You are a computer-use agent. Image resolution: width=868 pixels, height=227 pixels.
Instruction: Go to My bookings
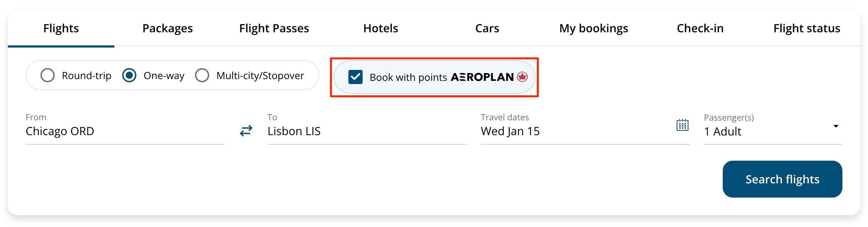[x=593, y=28]
